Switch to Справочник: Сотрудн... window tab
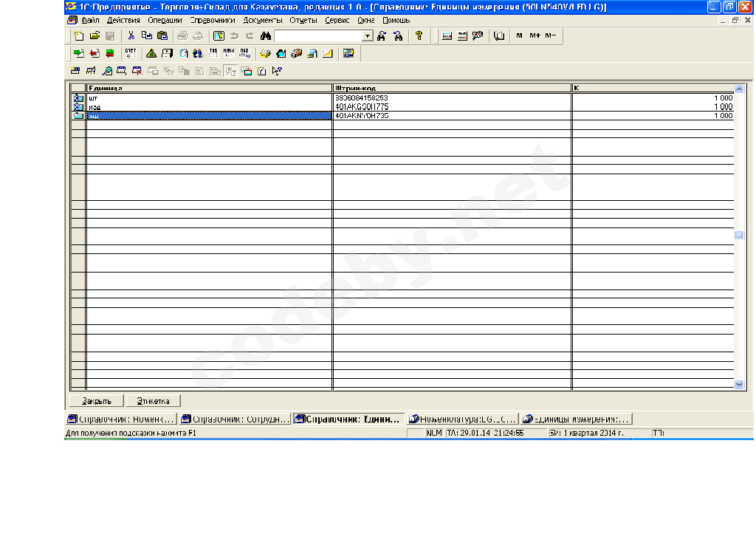The image size is (756, 548). click(235, 419)
